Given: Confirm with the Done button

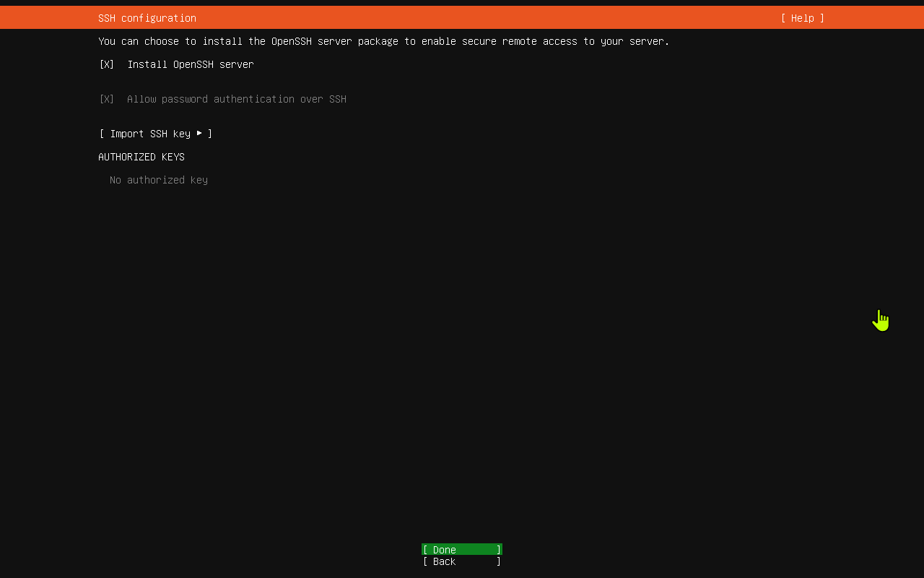Looking at the screenshot, I should (462, 549).
